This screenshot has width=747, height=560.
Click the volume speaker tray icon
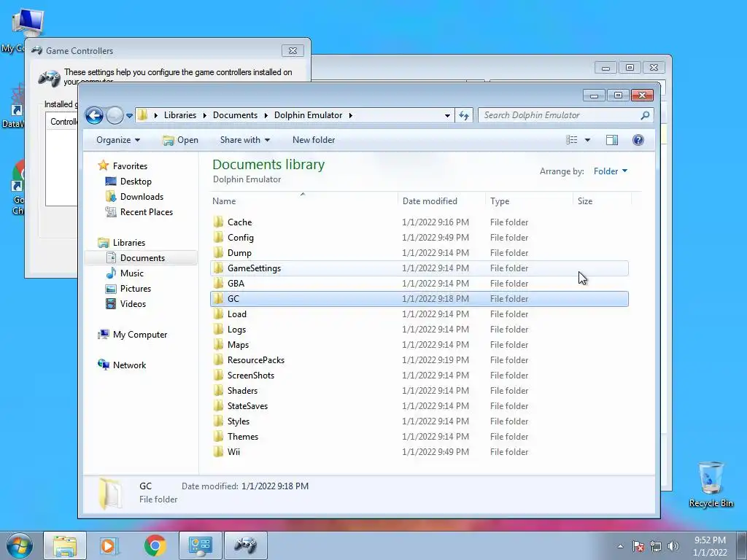click(x=673, y=546)
